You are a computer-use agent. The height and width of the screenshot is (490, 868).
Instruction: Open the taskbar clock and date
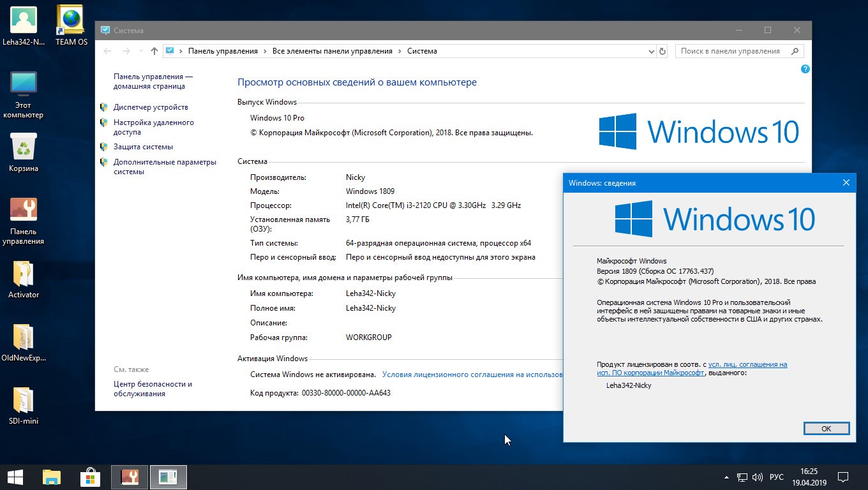pos(809,477)
